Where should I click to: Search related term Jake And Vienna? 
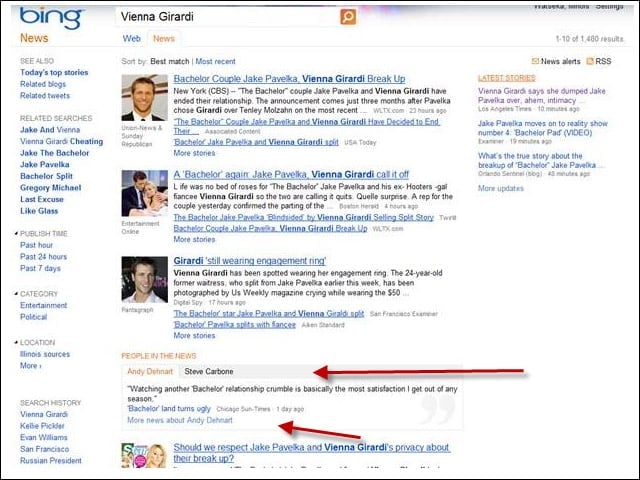(50, 130)
